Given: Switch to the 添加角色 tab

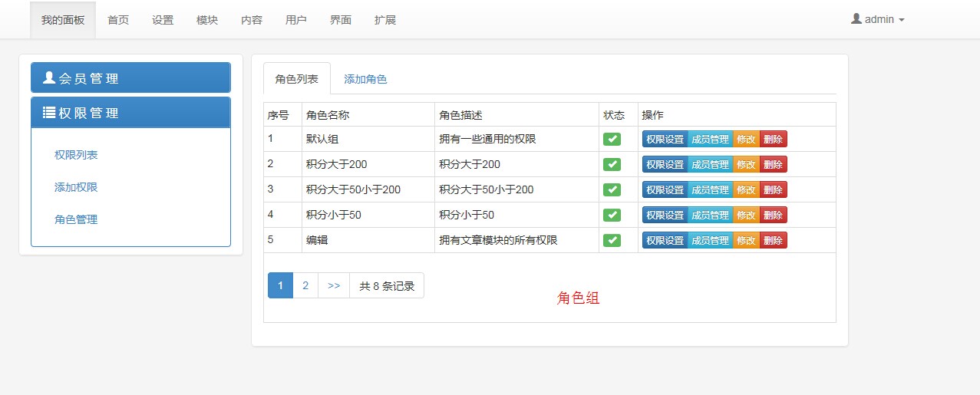Looking at the screenshot, I should click(x=365, y=79).
